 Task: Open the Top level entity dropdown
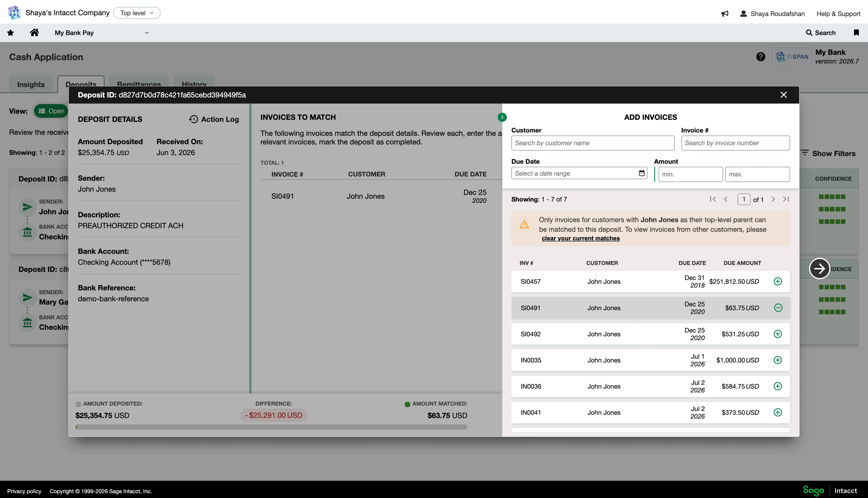point(137,13)
